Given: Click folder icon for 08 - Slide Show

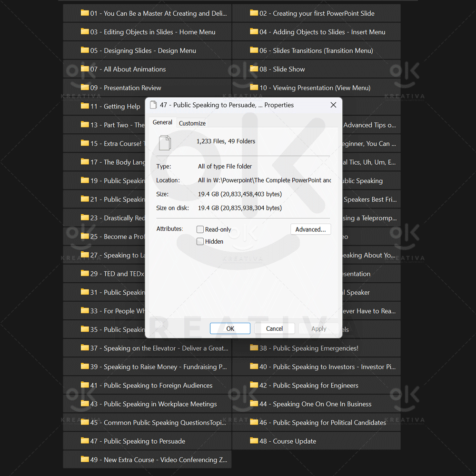Looking at the screenshot, I should [x=254, y=69].
